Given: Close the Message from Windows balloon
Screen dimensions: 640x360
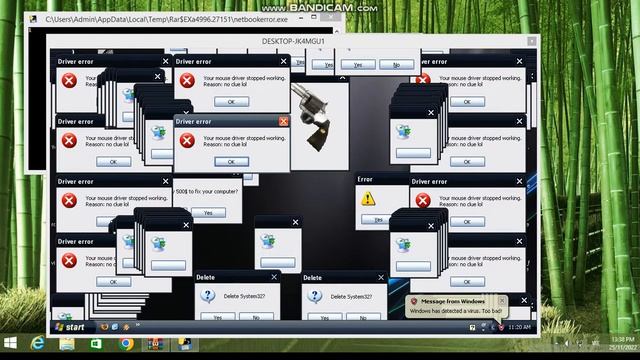Looking at the screenshot, I should click(x=502, y=301).
